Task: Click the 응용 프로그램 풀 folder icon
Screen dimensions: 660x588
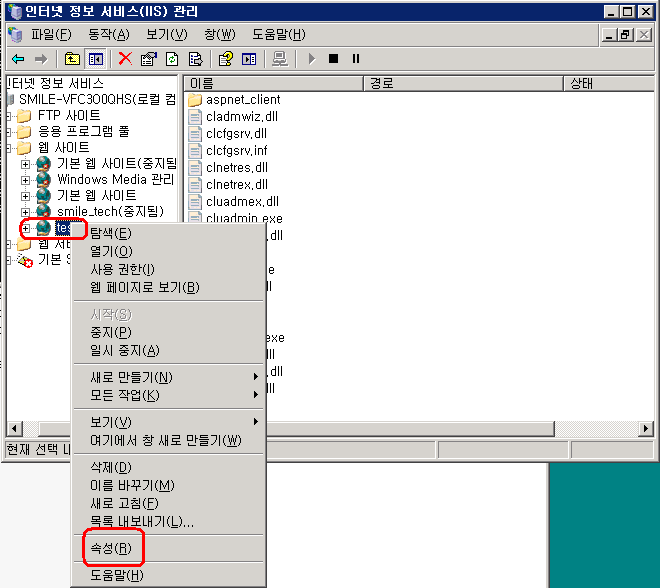Action: pyautogui.click(x=24, y=131)
